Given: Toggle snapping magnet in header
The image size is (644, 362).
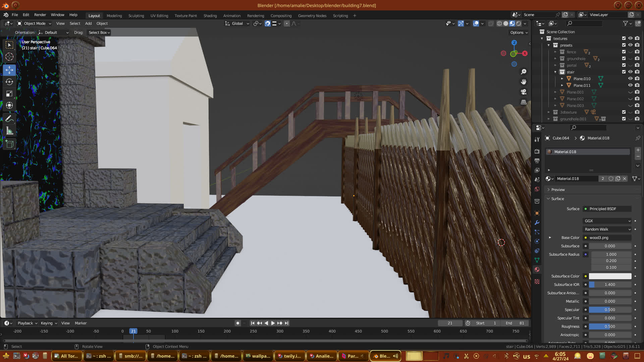Looking at the screenshot, I should 267,23.
